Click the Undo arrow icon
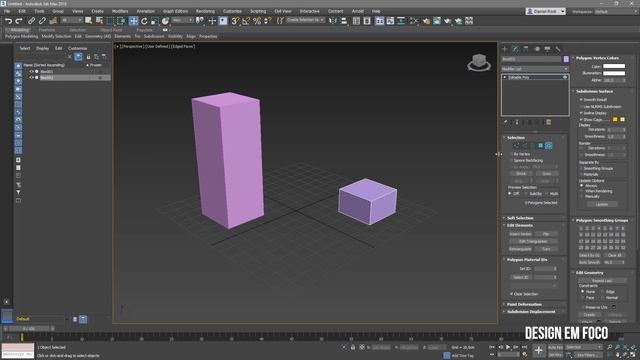This screenshot has width=640, height=360. tap(8, 21)
